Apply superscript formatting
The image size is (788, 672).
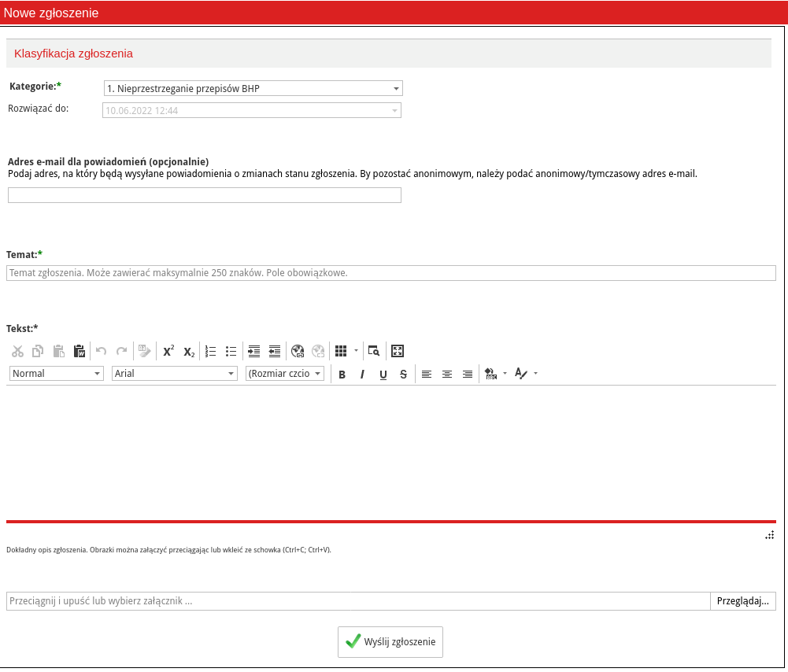pos(168,352)
